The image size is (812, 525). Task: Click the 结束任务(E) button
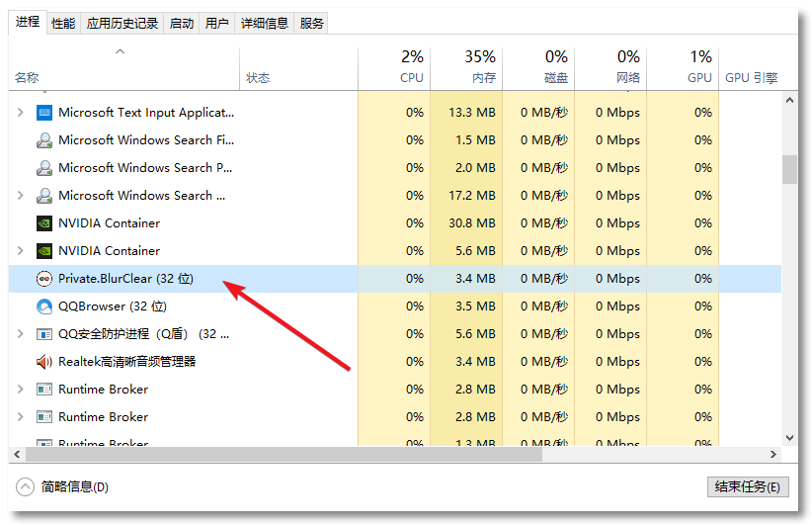tap(748, 487)
